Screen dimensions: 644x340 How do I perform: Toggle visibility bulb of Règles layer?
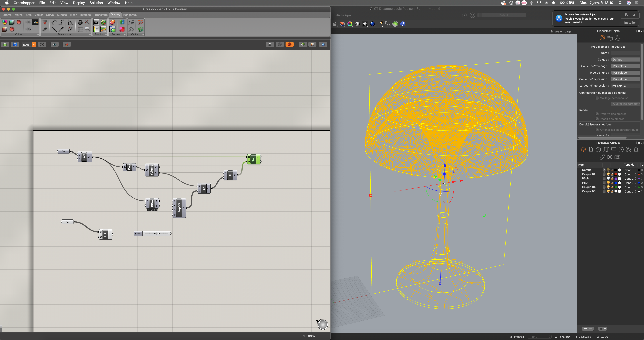tap(608, 179)
